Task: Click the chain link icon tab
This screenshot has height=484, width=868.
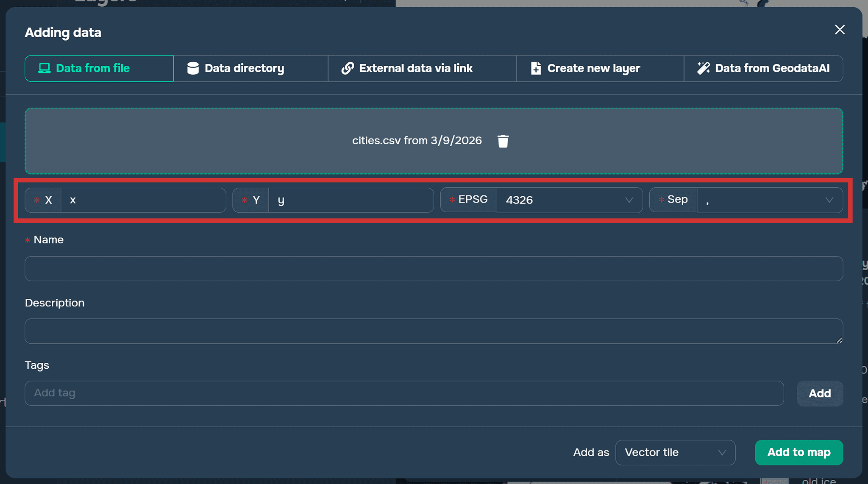Action: (x=348, y=68)
